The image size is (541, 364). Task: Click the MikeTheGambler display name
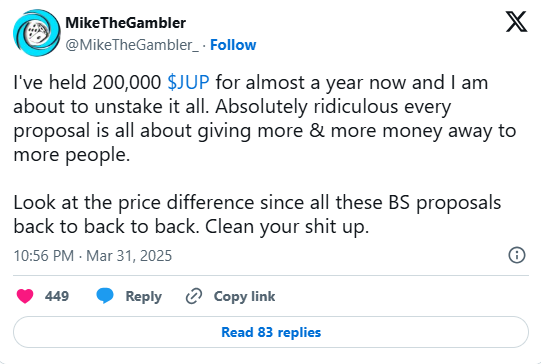click(126, 23)
